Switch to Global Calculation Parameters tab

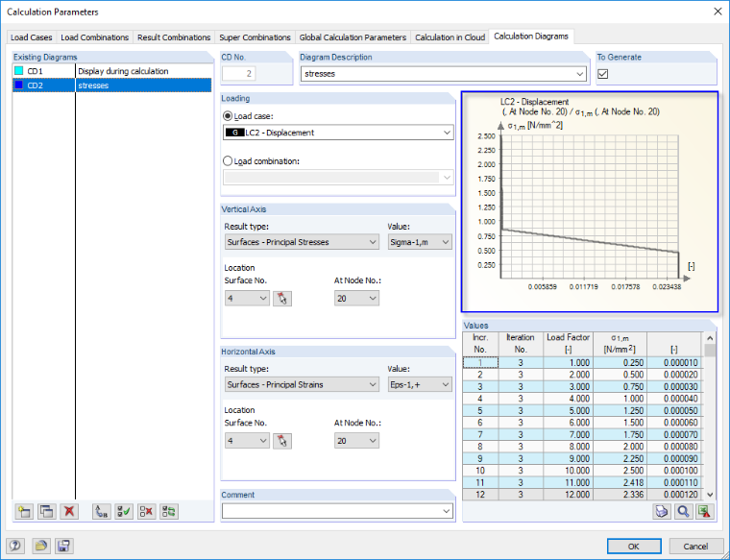click(353, 37)
